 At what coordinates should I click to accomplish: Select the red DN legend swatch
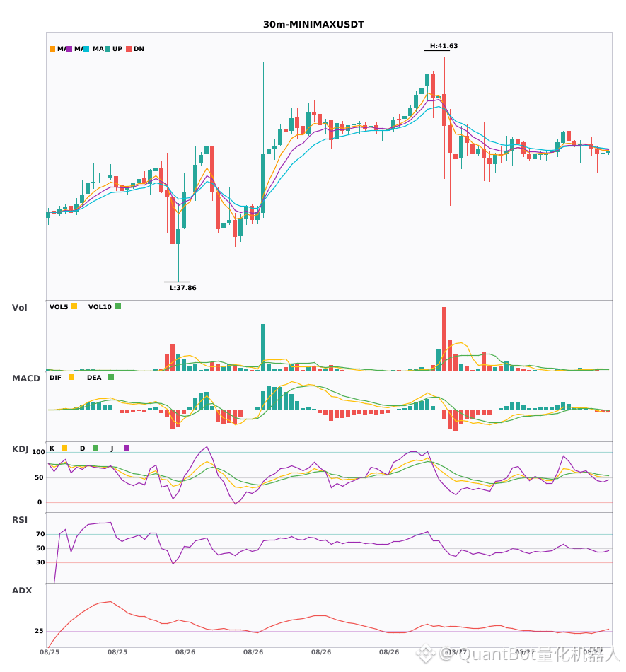point(129,49)
